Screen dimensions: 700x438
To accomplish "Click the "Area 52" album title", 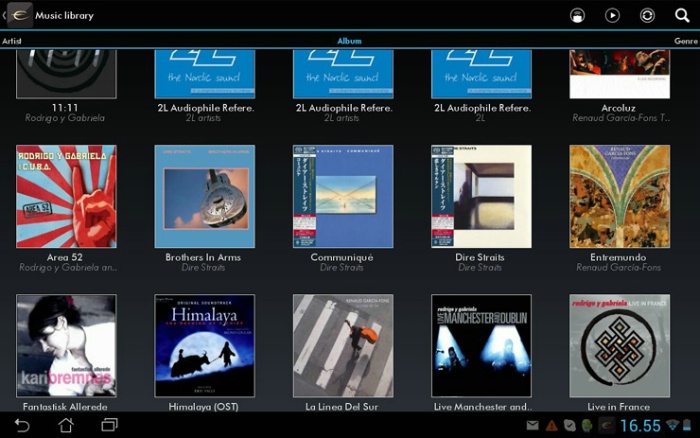I will (x=65, y=257).
